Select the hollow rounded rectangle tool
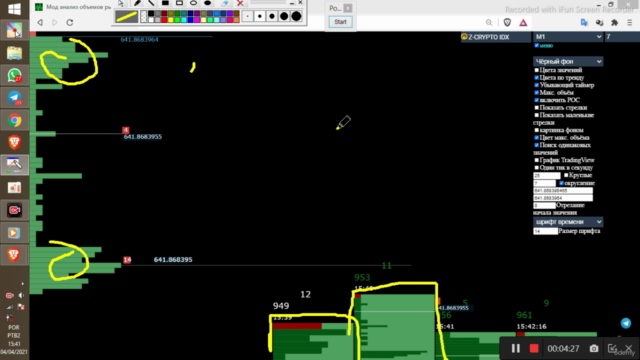 pyautogui.click(x=179, y=3)
